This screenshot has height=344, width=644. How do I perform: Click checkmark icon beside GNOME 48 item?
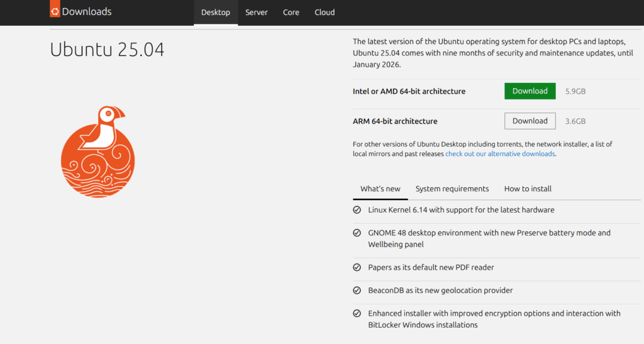coord(357,233)
